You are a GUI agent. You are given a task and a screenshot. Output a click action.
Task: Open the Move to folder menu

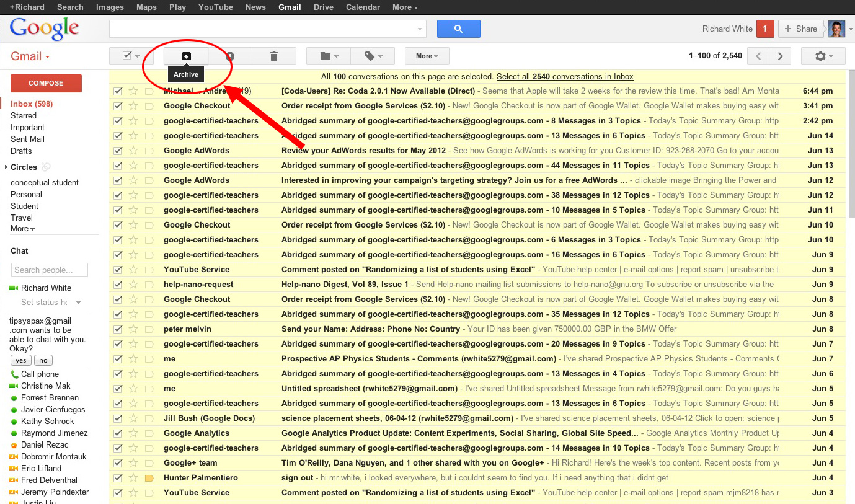[329, 56]
